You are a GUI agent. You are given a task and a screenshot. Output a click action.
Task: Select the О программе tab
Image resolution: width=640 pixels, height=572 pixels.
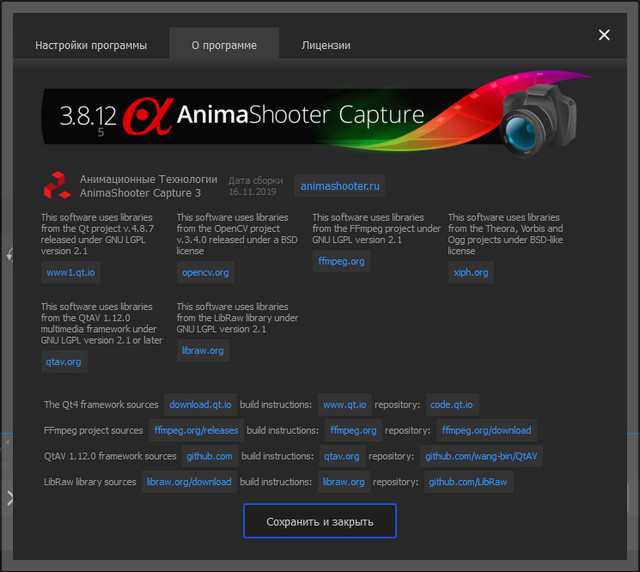pos(224,45)
